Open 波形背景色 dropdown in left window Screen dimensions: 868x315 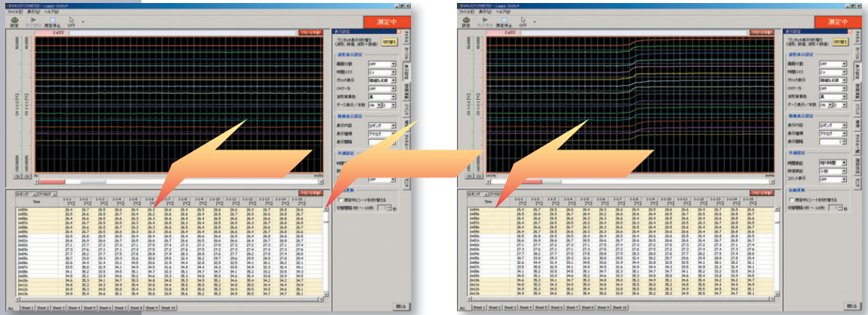[x=382, y=96]
